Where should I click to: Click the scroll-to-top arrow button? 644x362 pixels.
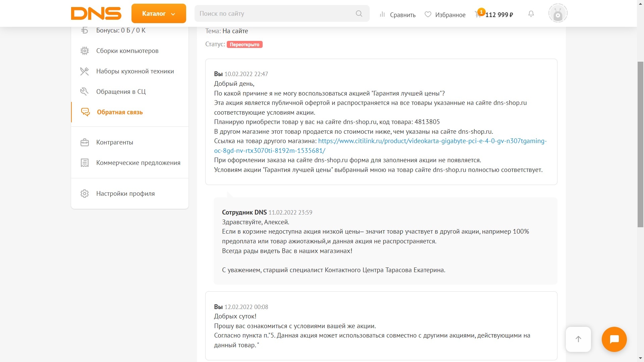point(578,339)
